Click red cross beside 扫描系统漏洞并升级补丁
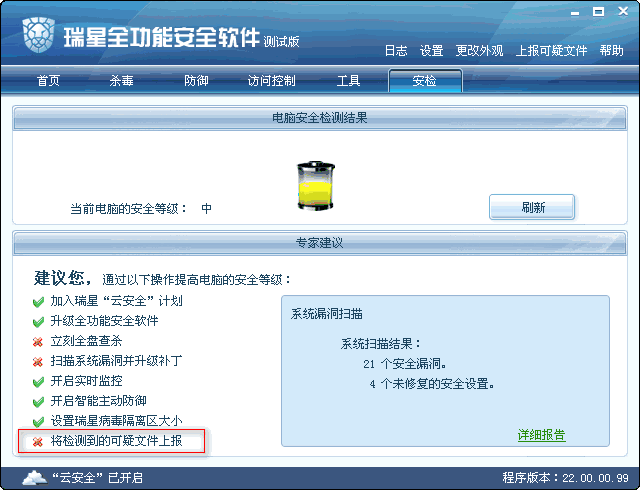This screenshot has width=640, height=490. 38,361
